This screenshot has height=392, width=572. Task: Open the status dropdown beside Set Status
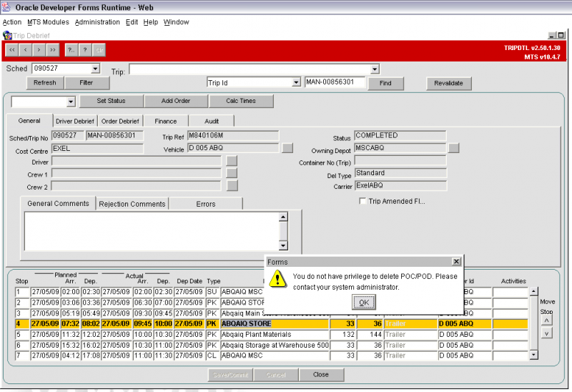(x=71, y=102)
